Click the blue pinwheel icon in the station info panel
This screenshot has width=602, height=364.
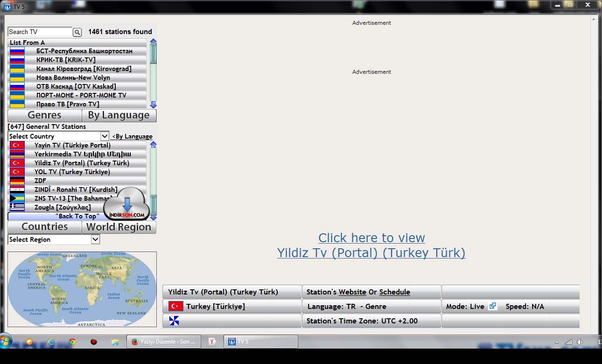click(x=174, y=321)
